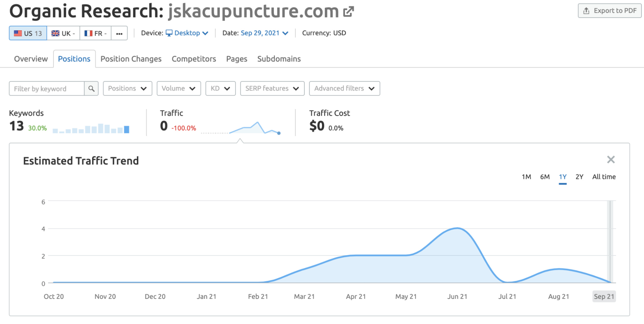Click the Keywords bar mini chart

click(x=91, y=128)
